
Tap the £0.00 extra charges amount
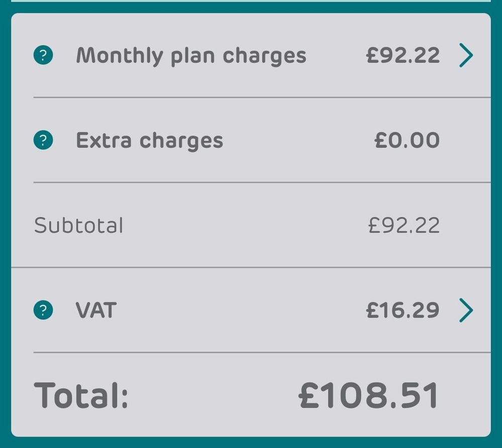[407, 140]
